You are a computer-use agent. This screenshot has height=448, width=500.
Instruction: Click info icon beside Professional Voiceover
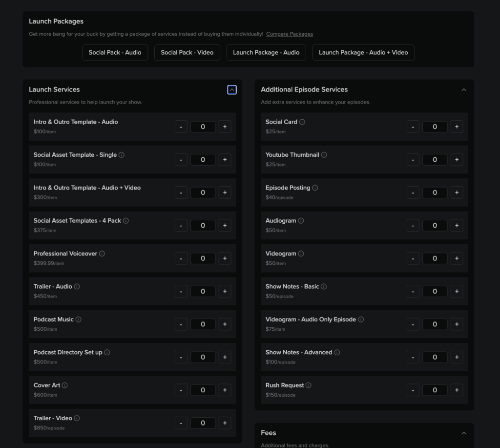click(x=102, y=254)
